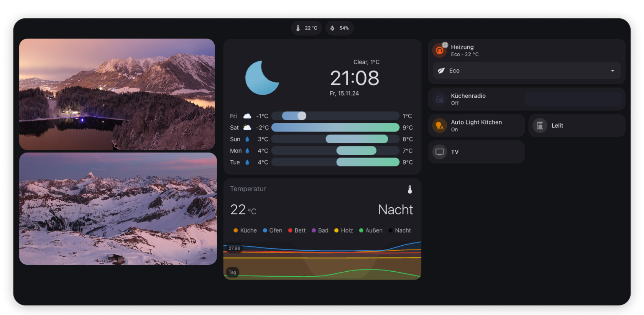
Task: Open the 54% humidity chip
Action: 340,28
